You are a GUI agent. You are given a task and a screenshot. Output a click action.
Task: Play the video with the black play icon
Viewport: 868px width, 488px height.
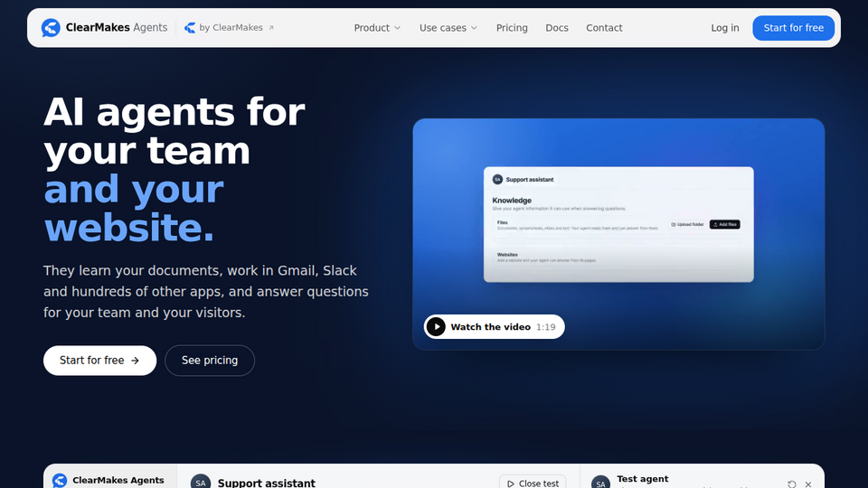436,327
